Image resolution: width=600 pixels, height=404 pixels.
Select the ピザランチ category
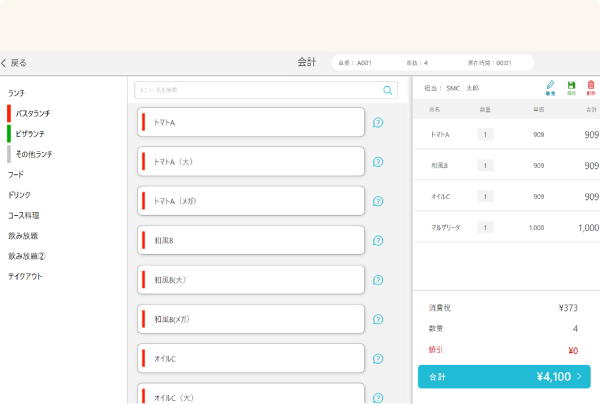tap(30, 133)
